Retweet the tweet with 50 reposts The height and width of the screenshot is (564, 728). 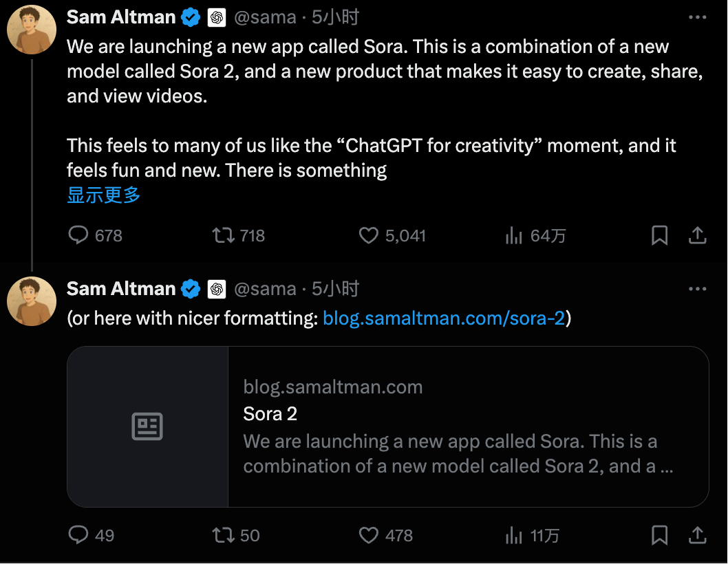(x=222, y=535)
